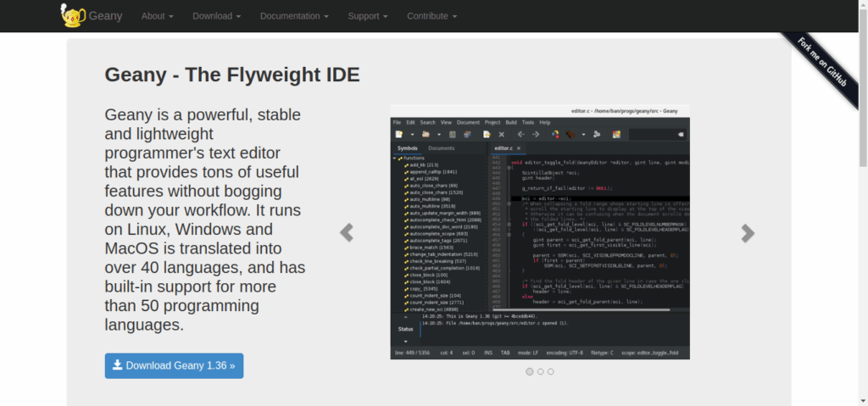This screenshot has height=406, width=868.
Task: Expand the Download dropdown menu
Action: click(216, 16)
